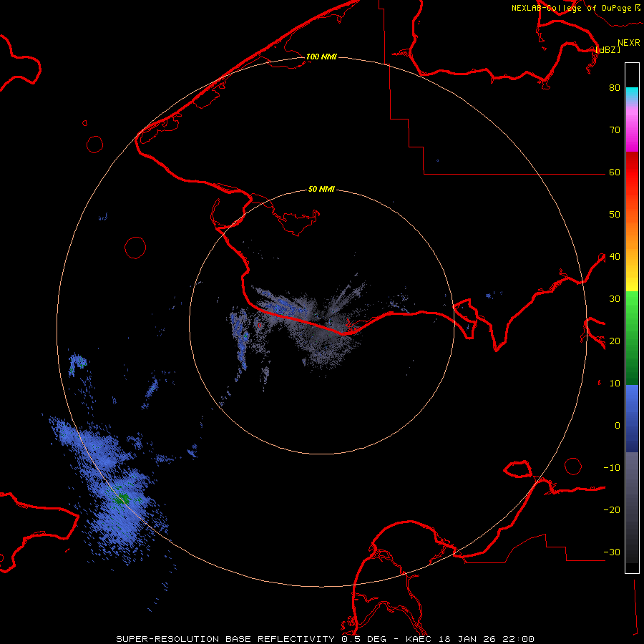Click the 0 value on the dBZ scale
This screenshot has height=644, width=644.
click(x=618, y=426)
